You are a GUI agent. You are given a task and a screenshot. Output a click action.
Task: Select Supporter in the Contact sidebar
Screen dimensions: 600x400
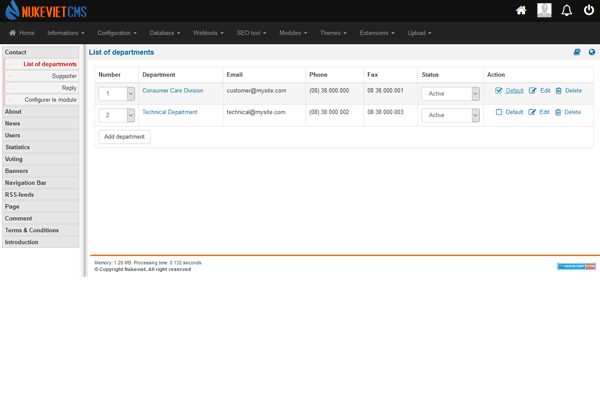(64, 76)
